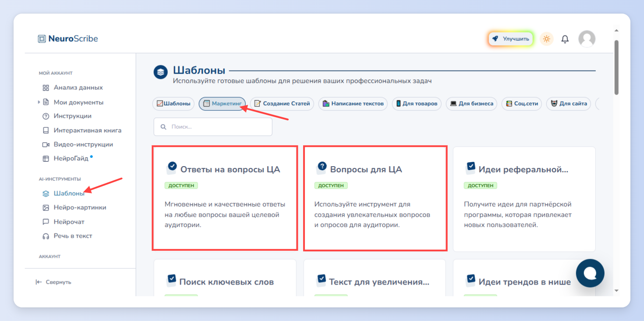The image size is (644, 321).
Task: Click the page vertical scrollbar thumb
Action: click(616, 67)
